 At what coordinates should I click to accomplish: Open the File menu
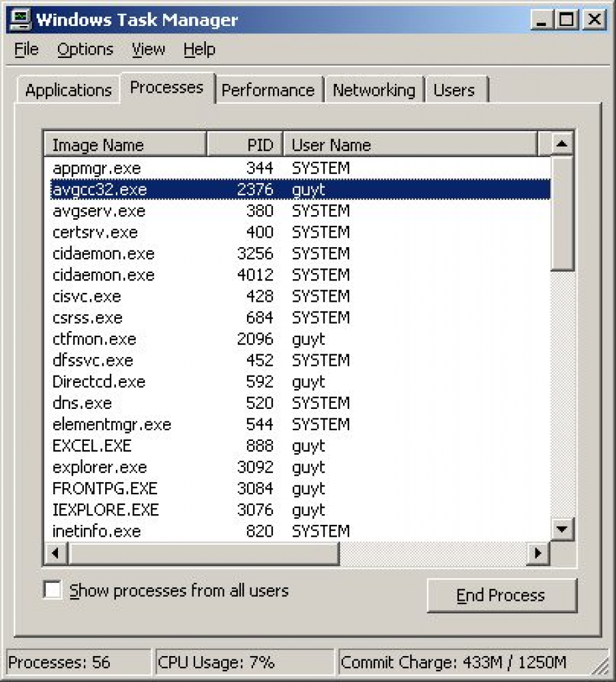(x=26, y=49)
